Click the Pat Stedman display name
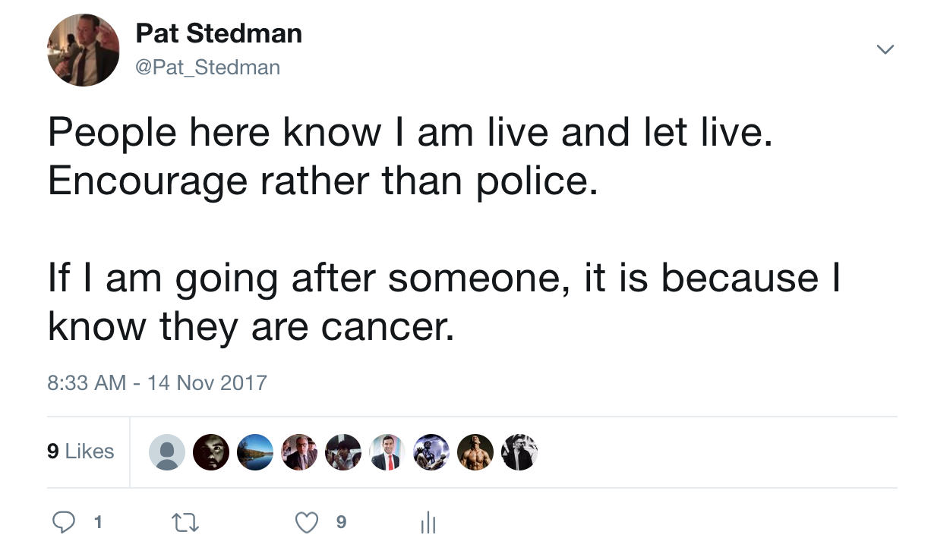Viewport: 931px width, 560px height. pyautogui.click(x=219, y=33)
